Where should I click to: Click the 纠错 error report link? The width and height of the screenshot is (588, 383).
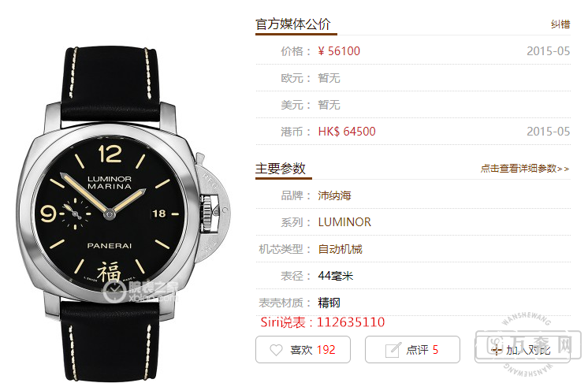(560, 24)
